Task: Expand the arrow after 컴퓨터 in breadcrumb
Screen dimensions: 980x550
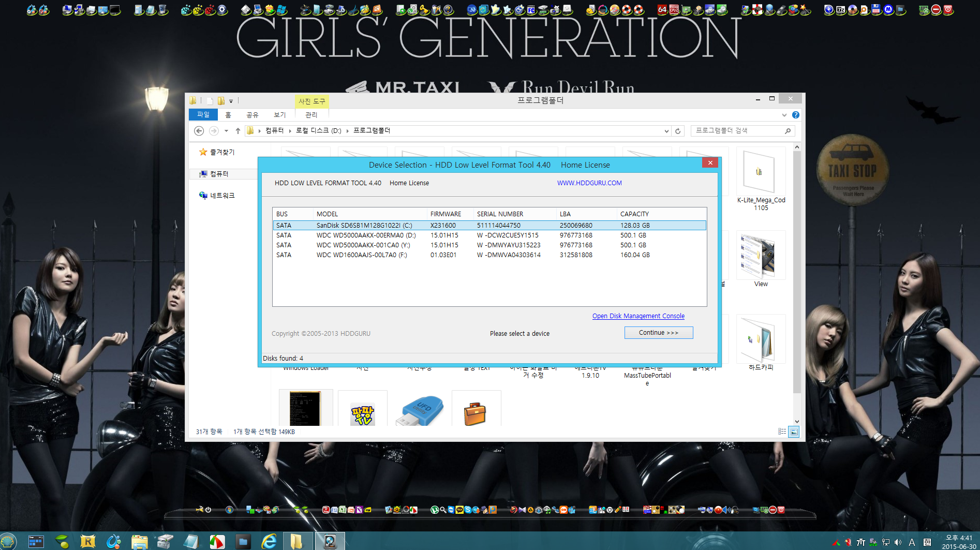Action: tap(290, 131)
